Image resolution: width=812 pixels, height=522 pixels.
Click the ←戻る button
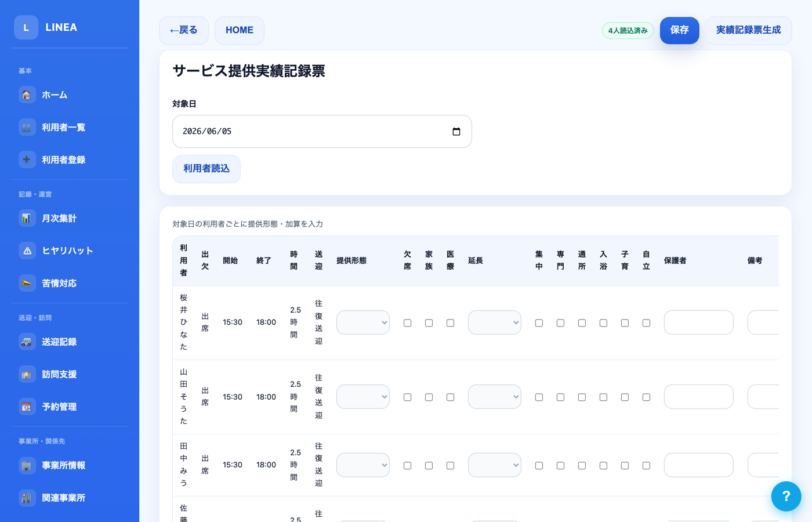coord(184,30)
